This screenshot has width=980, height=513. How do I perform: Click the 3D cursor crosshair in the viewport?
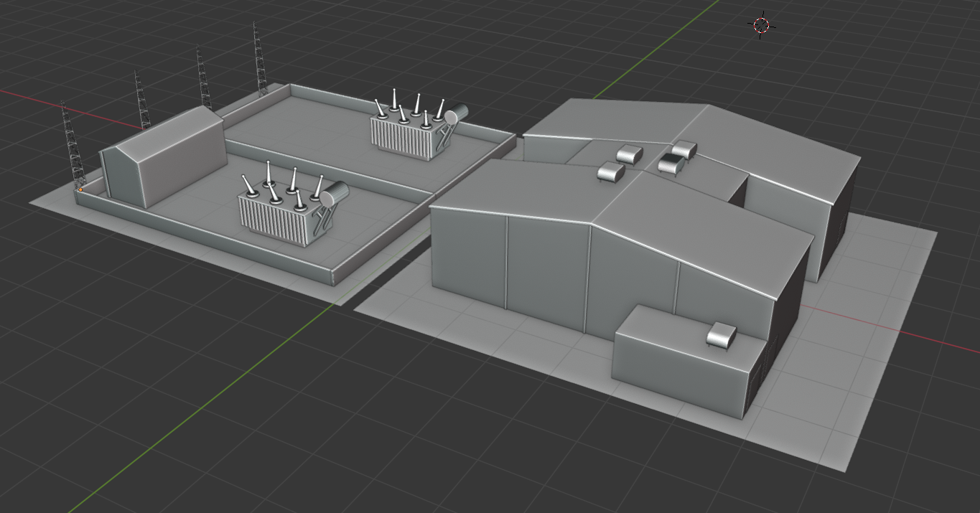pos(762,26)
